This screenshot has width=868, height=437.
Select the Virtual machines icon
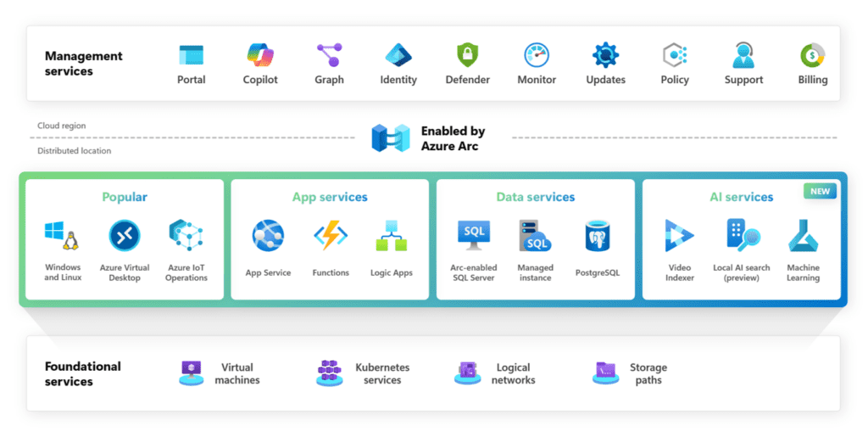[x=192, y=373]
